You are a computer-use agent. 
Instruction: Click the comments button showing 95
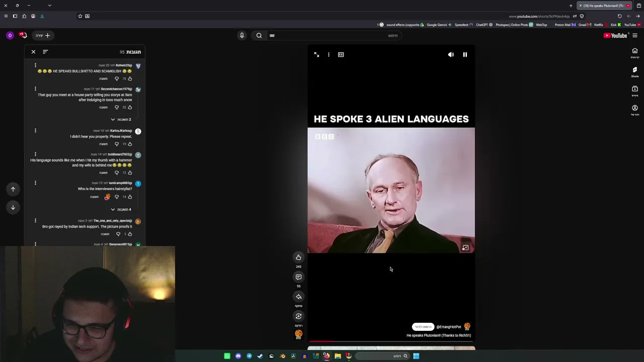[x=298, y=277]
